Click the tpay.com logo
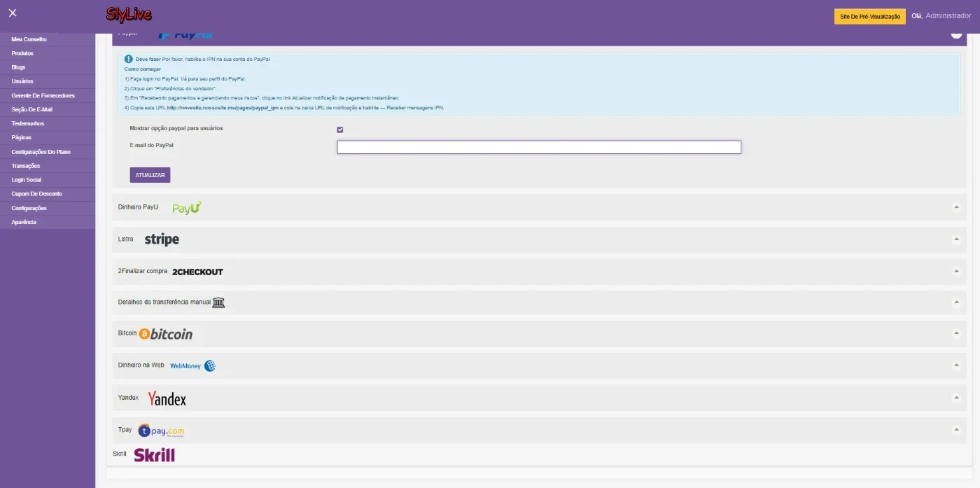 (x=161, y=431)
